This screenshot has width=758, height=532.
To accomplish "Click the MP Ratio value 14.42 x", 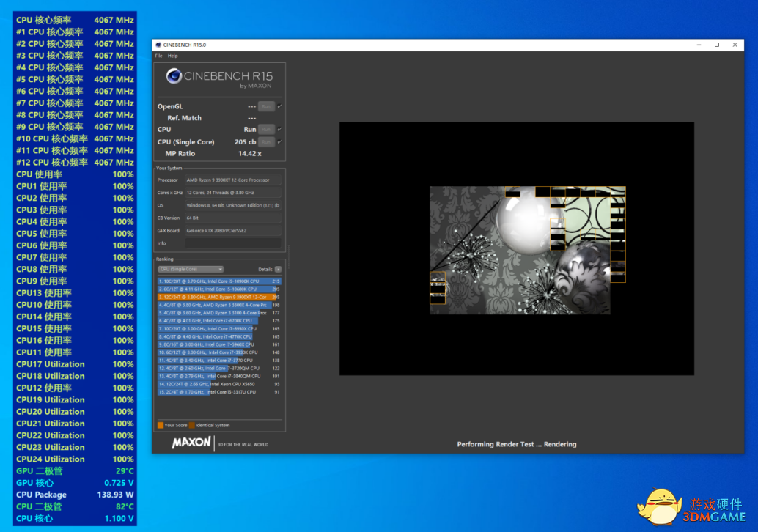I will (249, 154).
